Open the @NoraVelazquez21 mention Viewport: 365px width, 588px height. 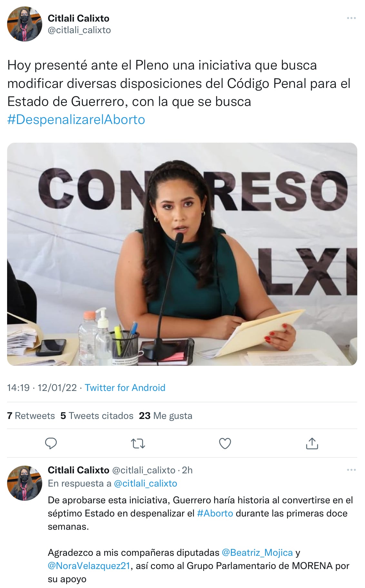pos(89,566)
